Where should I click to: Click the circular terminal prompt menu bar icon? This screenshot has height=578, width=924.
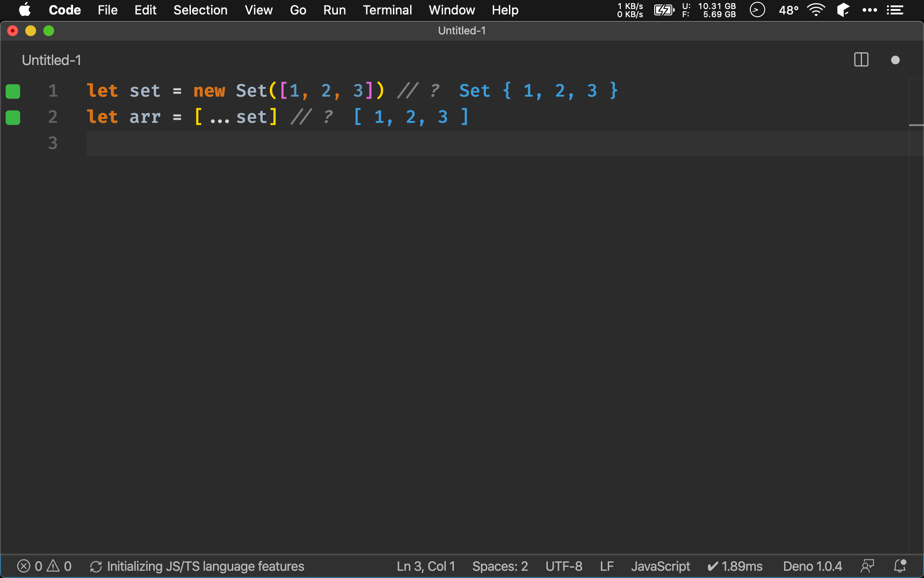coord(757,10)
